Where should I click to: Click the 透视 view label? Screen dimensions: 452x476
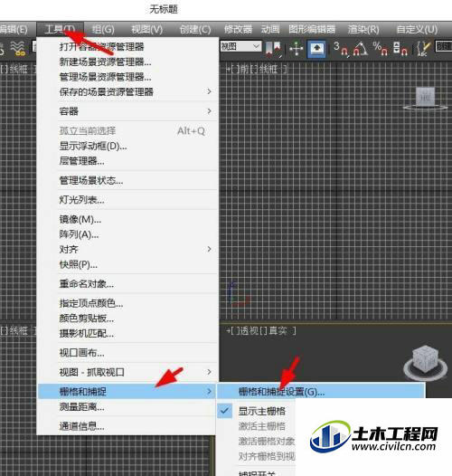point(250,330)
